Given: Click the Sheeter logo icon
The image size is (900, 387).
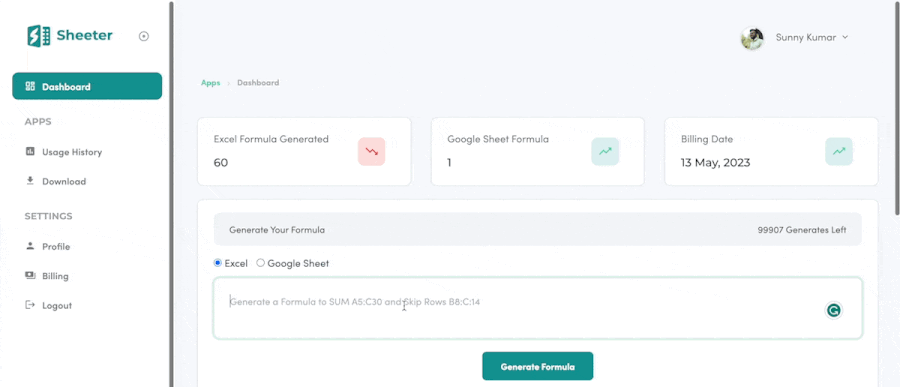Looking at the screenshot, I should [x=38, y=36].
